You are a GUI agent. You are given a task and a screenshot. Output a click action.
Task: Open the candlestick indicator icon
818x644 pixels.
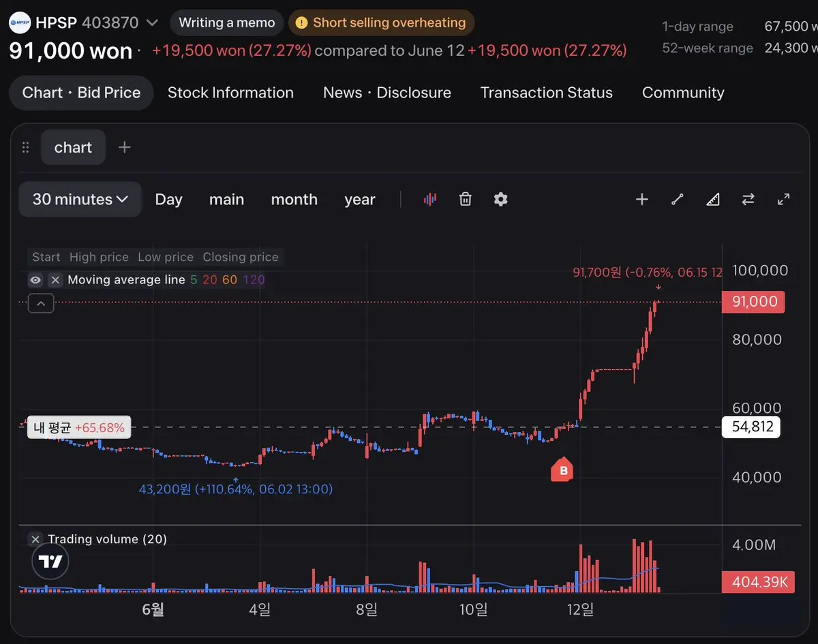click(x=429, y=199)
